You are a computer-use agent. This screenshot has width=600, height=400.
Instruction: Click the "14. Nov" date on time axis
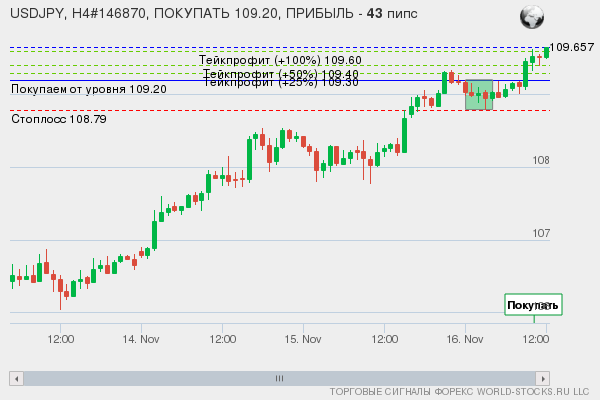(141, 340)
